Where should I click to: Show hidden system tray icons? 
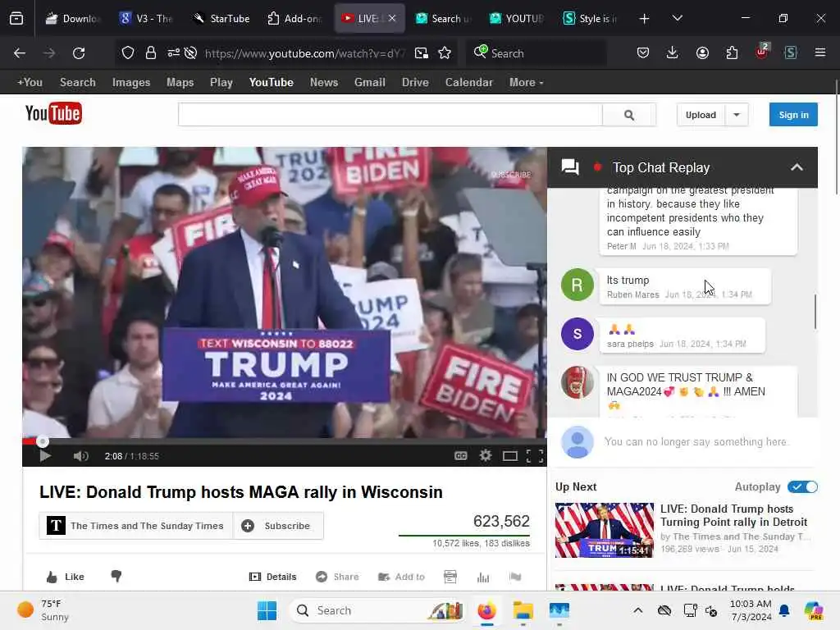638,610
